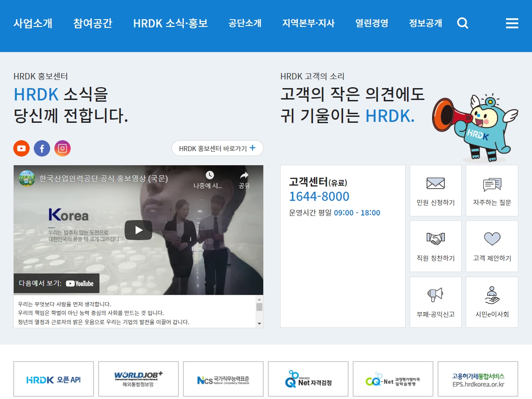The width and height of the screenshot is (532, 399).
Task: Click scroll down arrow in description box
Action: tap(259, 324)
